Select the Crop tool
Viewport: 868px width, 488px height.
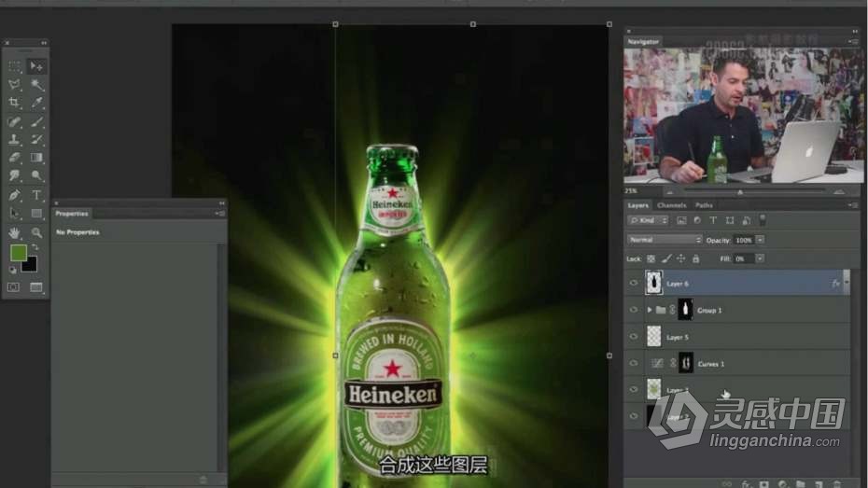click(15, 103)
